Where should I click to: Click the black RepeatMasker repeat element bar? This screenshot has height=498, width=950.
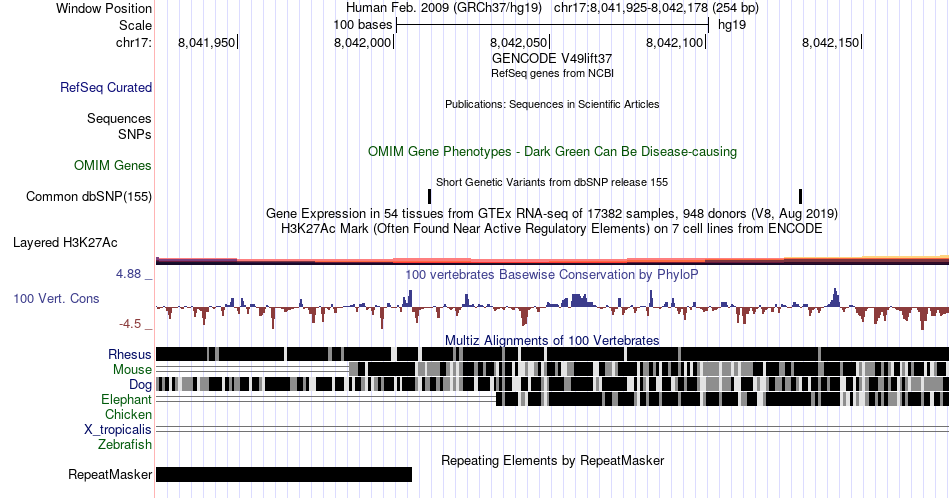284,474
